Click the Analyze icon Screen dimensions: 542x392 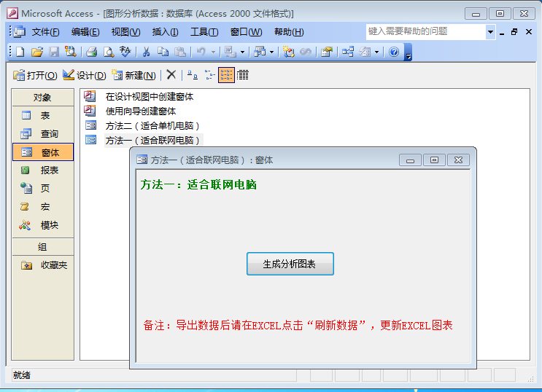pos(260,52)
